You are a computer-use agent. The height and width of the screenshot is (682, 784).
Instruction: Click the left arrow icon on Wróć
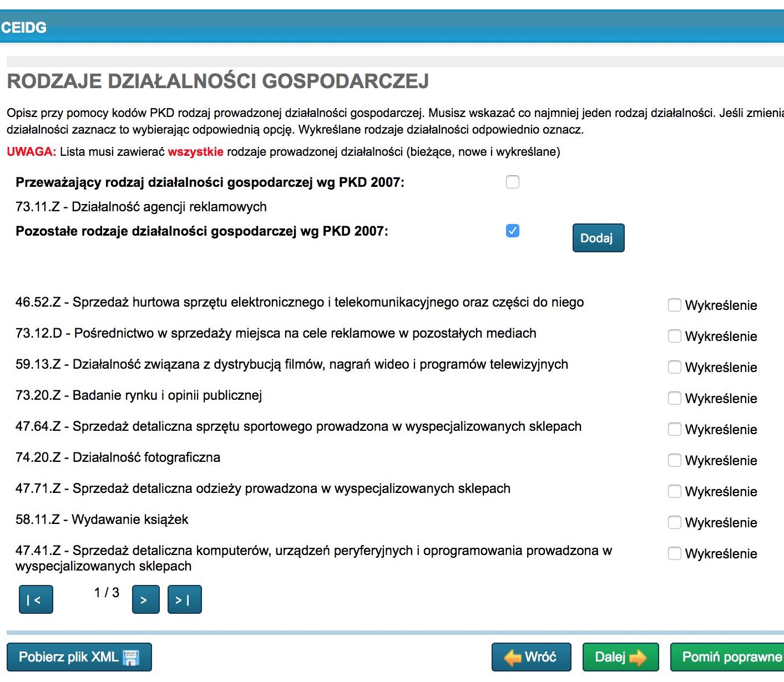[x=512, y=658]
